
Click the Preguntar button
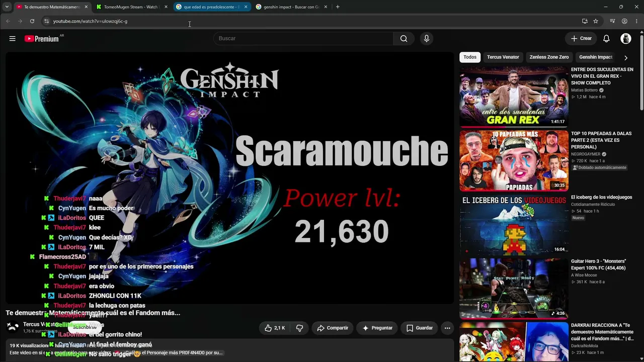pos(377,328)
